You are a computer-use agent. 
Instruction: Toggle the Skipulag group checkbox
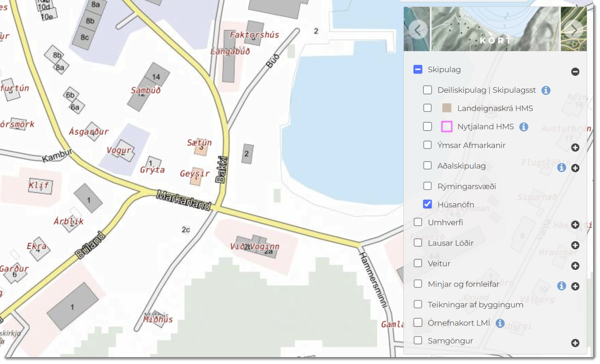point(418,69)
